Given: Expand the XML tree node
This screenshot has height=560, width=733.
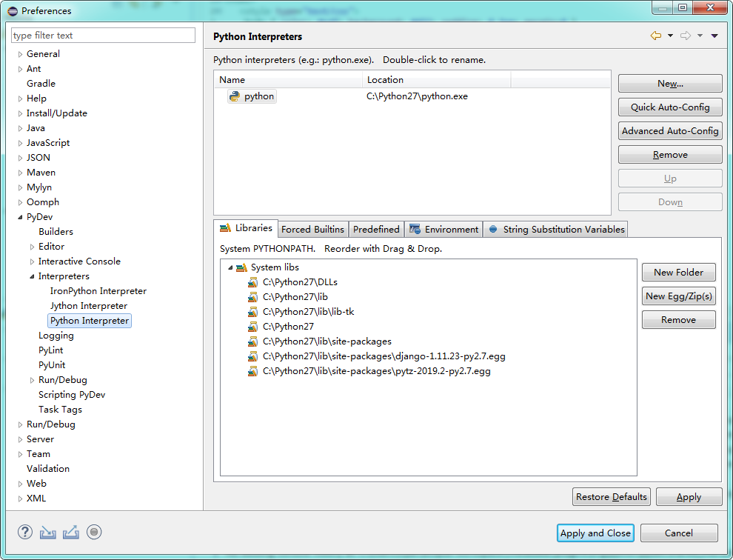Looking at the screenshot, I should click(x=20, y=499).
